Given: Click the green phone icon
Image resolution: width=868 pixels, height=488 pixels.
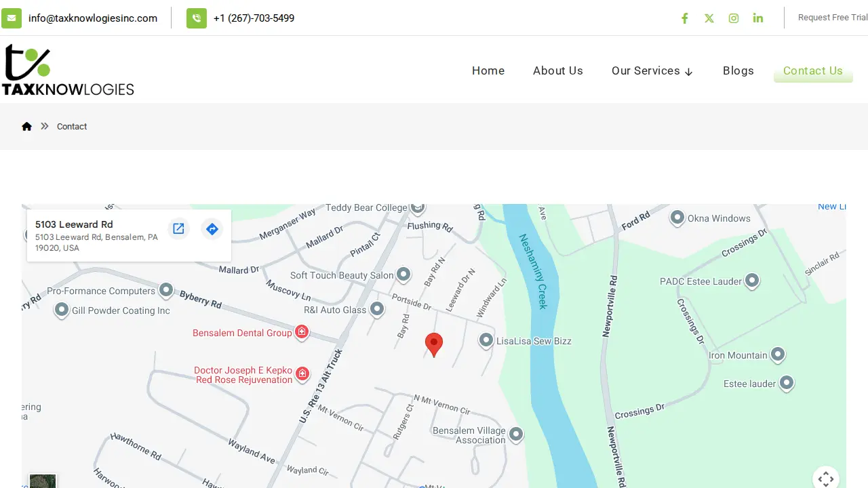Looking at the screenshot, I should 197,18.
